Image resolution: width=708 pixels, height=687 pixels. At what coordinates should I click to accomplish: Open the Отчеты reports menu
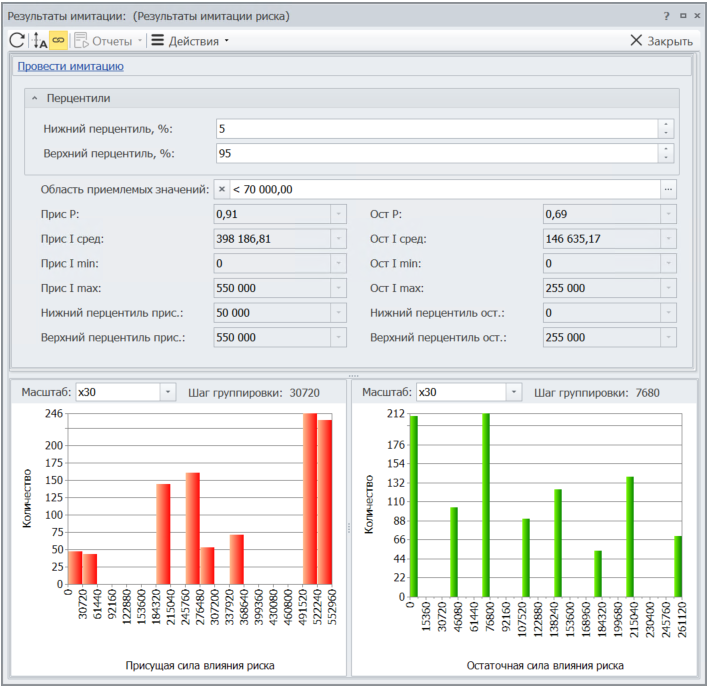point(110,41)
